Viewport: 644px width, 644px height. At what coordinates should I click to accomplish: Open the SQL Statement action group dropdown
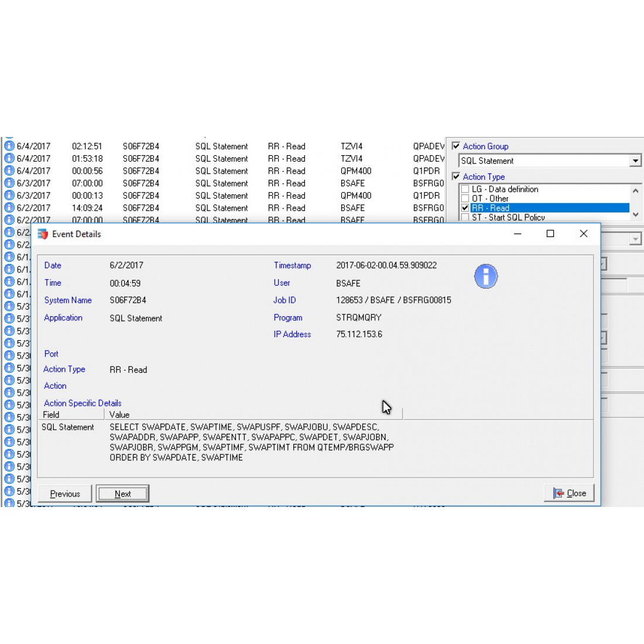point(635,160)
